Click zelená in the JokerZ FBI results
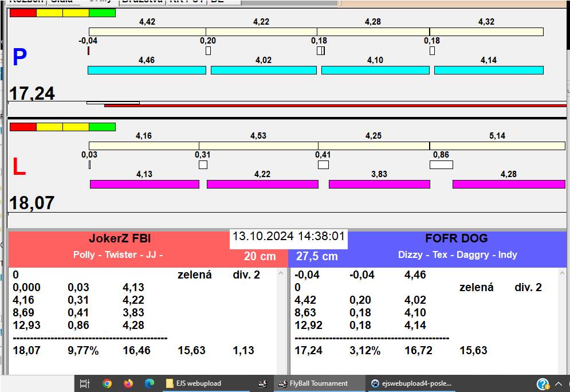Image resolution: width=570 pixels, height=392 pixels. 194,275
